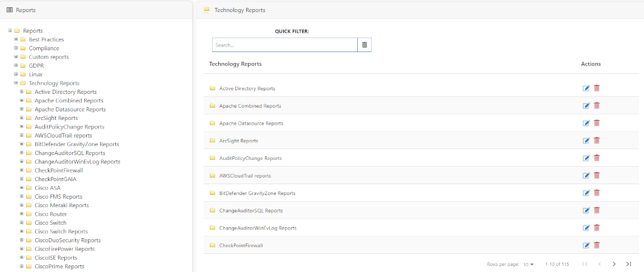The image size is (644, 272).
Task: Delete the Apache Datasource Reports row
Action: point(597,123)
